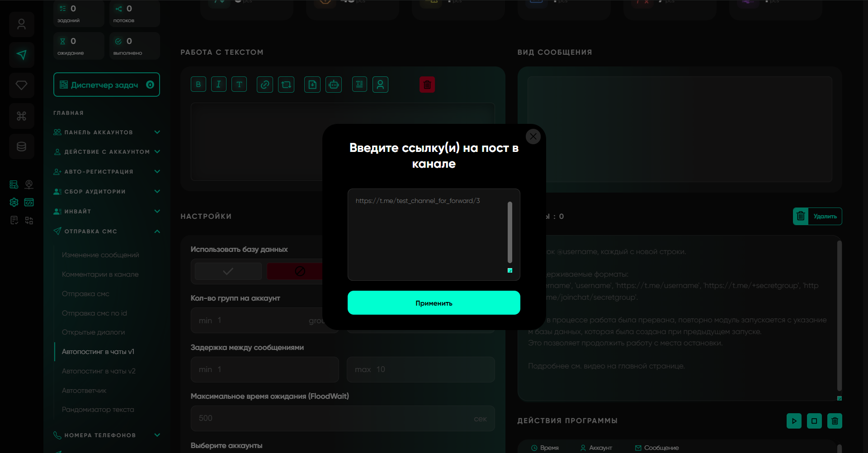This screenshot has width=868, height=453.
Task: Open the database icon in left sidebar
Action: tap(21, 146)
